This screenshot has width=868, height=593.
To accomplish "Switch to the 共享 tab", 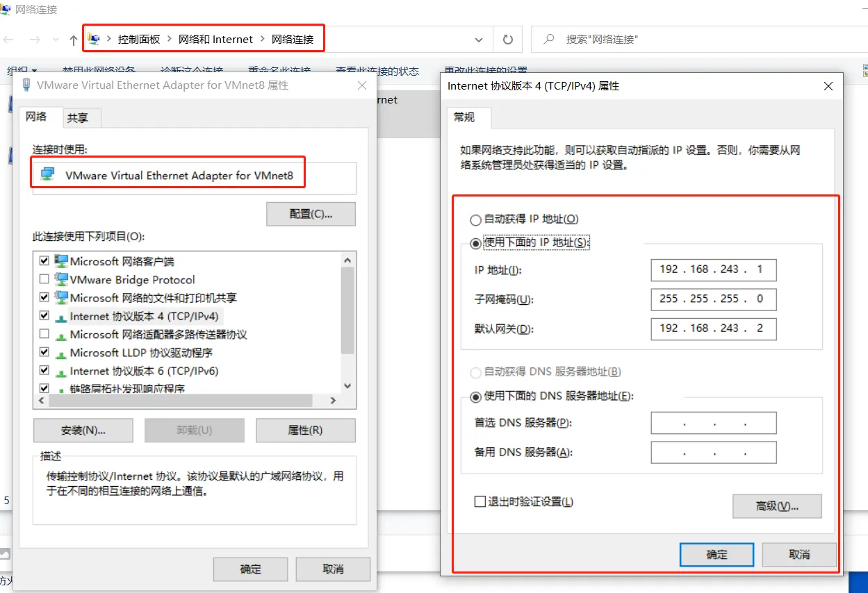I will pyautogui.click(x=78, y=119).
